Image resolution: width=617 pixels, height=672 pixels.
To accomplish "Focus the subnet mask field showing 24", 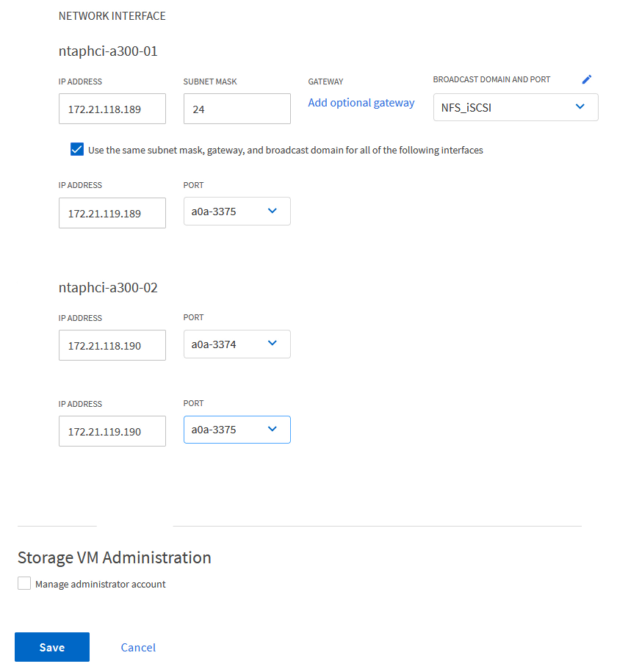I will click(x=237, y=109).
